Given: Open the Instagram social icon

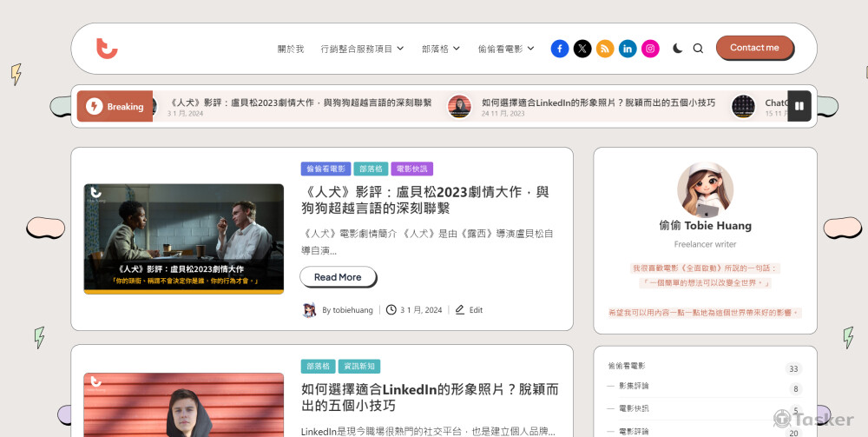Looking at the screenshot, I should point(650,49).
